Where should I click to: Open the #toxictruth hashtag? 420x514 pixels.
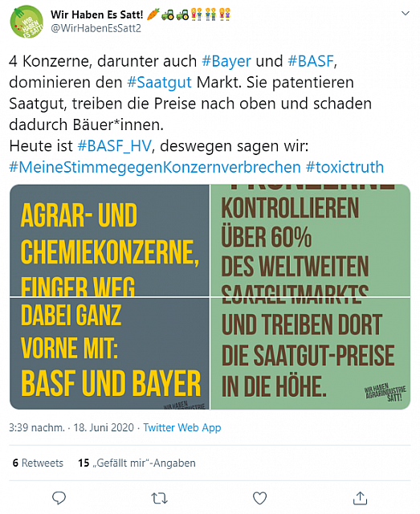pyautogui.click(x=345, y=167)
